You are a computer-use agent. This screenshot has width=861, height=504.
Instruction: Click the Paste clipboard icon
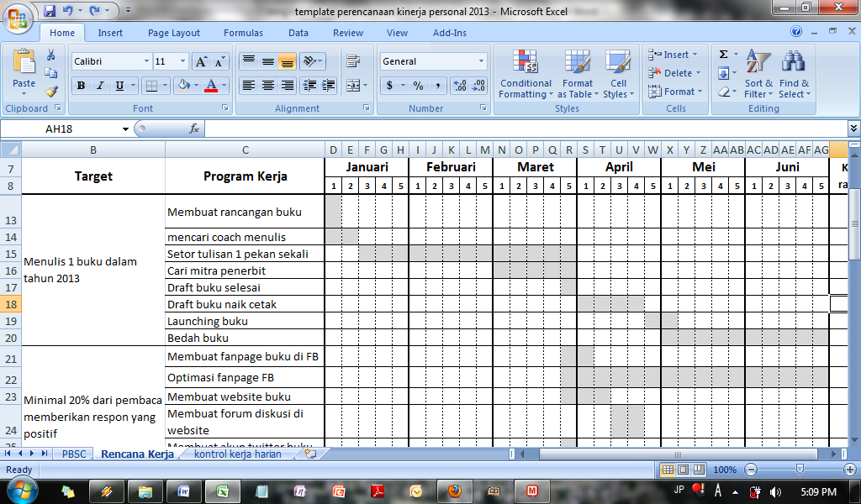click(24, 61)
